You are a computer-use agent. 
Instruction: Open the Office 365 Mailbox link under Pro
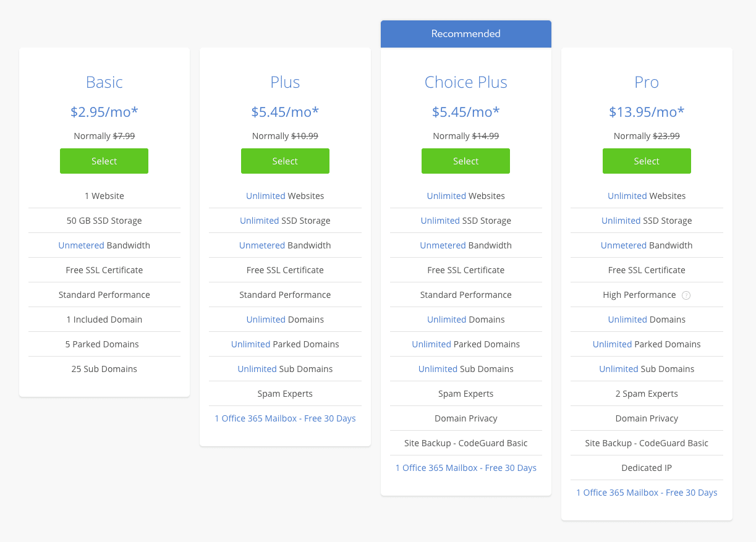coord(647,493)
